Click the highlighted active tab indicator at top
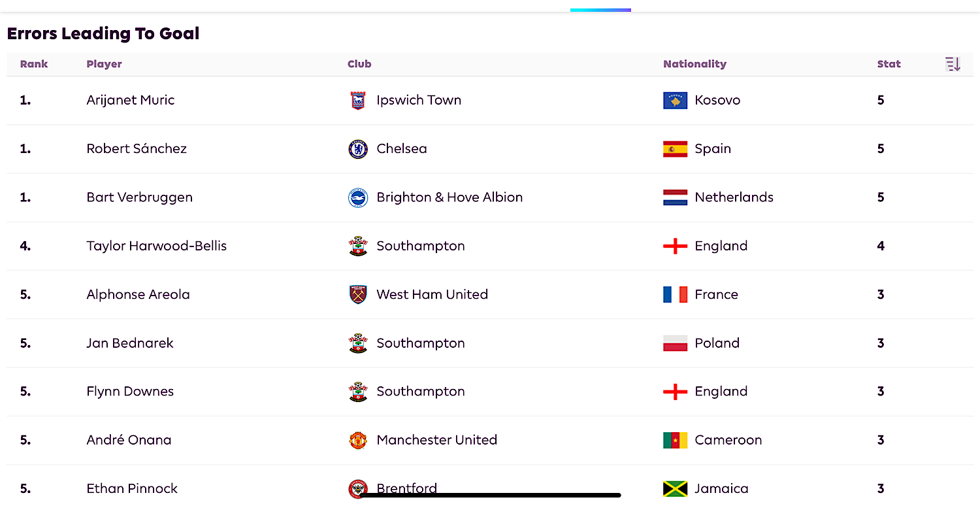Image resolution: width=980 pixels, height=523 pixels. tap(600, 10)
